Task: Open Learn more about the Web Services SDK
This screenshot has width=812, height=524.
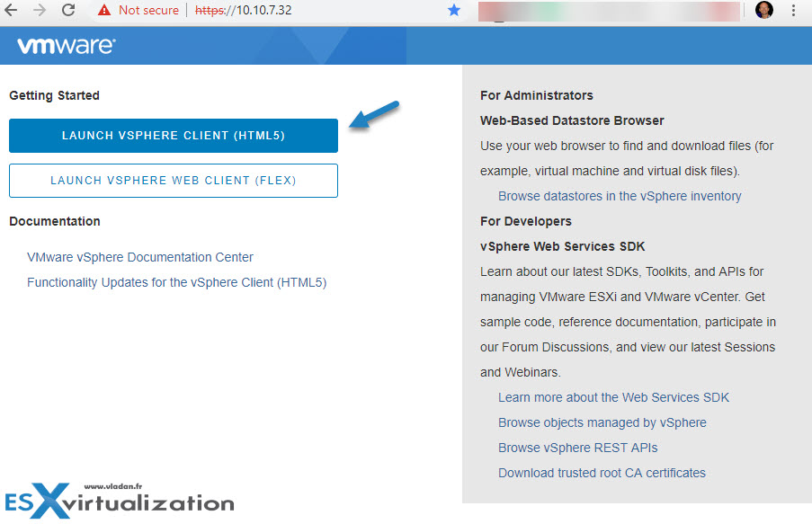Action: coord(613,397)
